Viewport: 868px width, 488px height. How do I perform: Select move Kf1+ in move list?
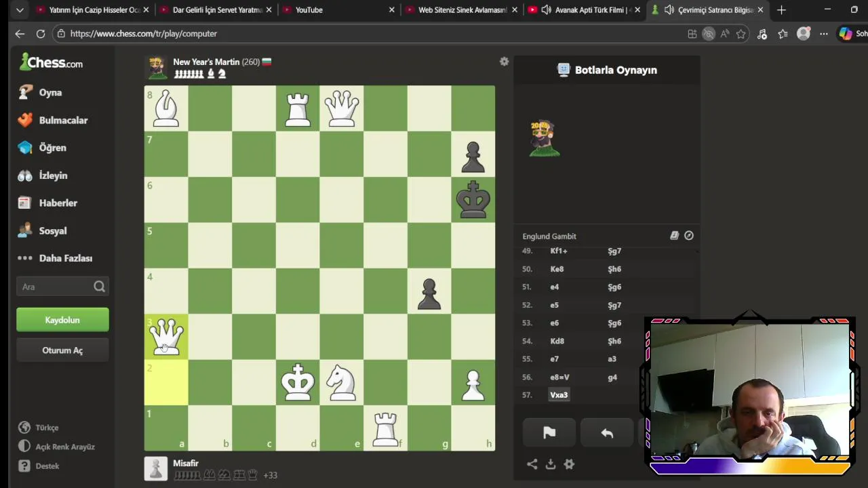click(x=558, y=251)
